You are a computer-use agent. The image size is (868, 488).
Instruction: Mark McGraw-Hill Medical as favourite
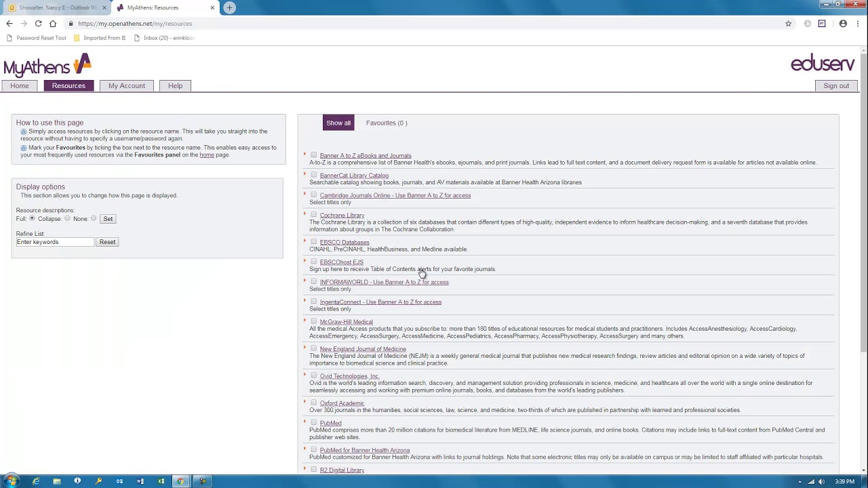tap(314, 321)
